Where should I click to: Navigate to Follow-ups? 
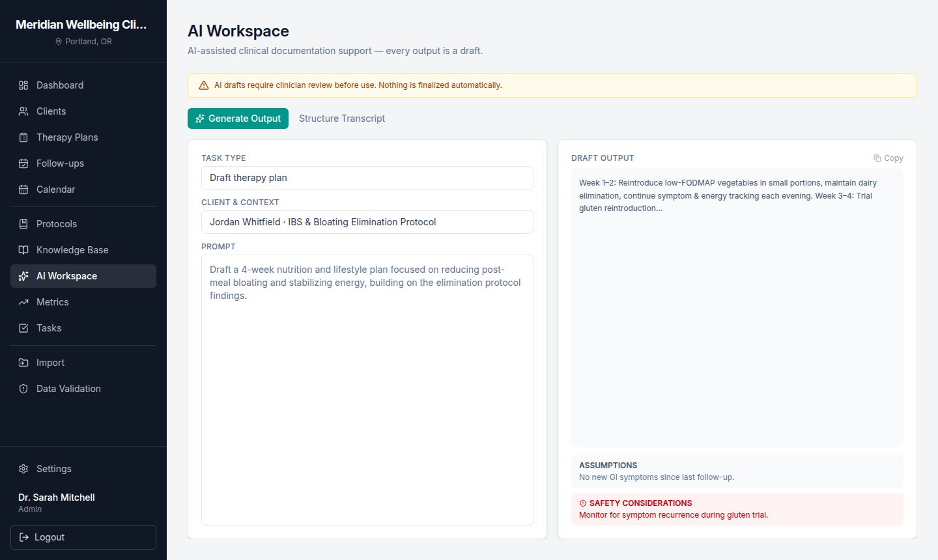click(x=83, y=163)
